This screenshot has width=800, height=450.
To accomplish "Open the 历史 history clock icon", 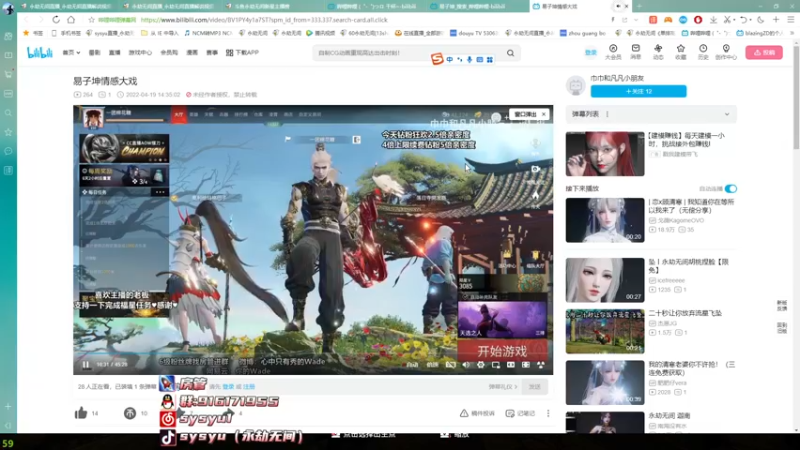I will (703, 52).
